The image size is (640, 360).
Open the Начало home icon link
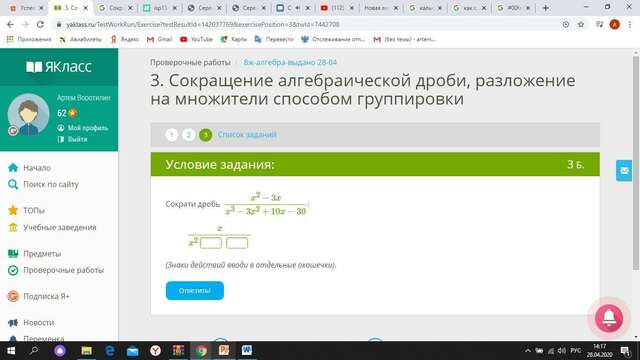coord(13,168)
